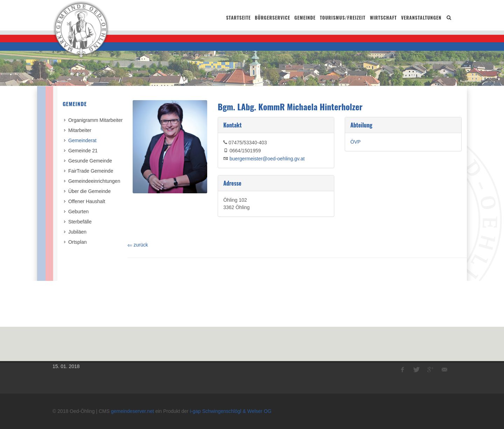Open the Startseite menu item

click(238, 18)
